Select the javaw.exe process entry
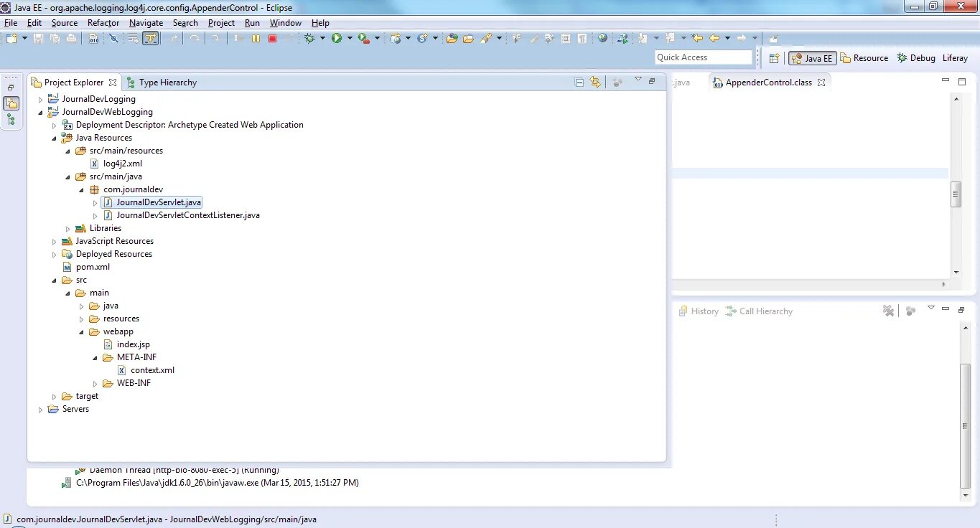 210,483
